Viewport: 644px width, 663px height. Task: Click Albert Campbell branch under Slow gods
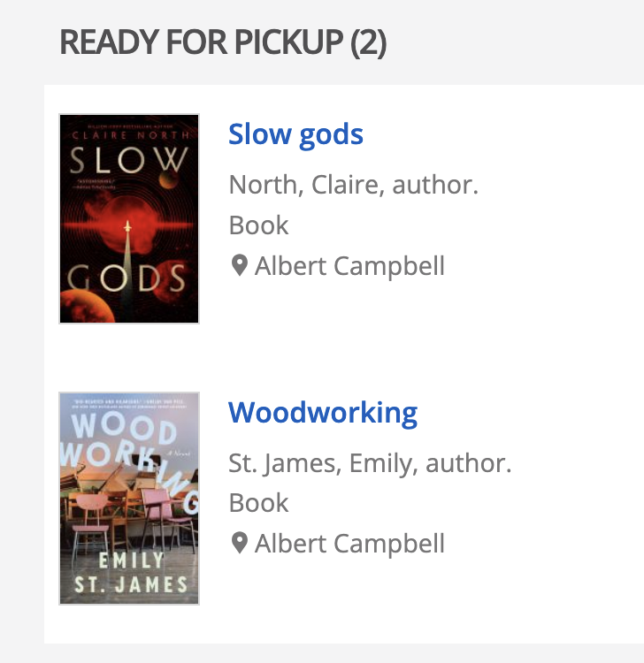coord(349,266)
